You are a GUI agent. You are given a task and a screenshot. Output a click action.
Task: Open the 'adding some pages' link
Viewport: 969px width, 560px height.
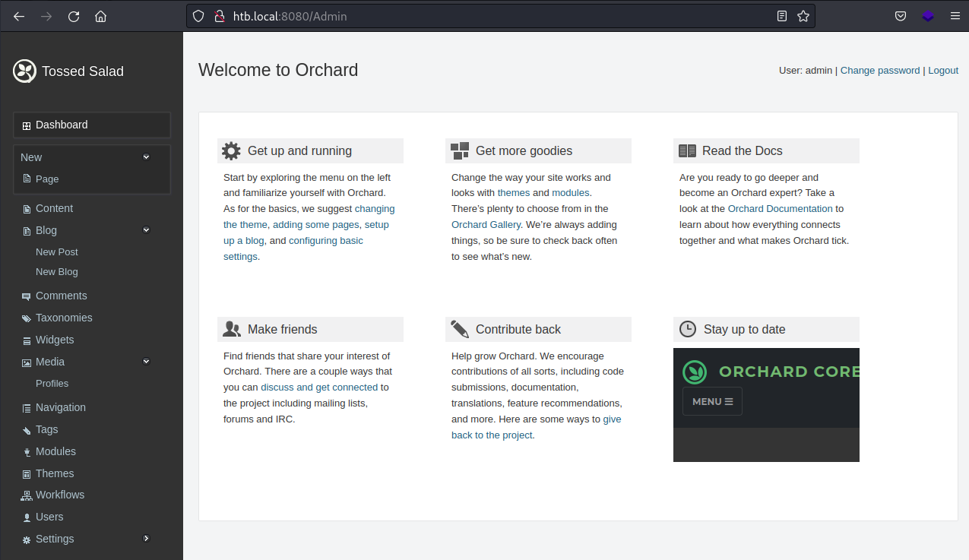coord(315,225)
